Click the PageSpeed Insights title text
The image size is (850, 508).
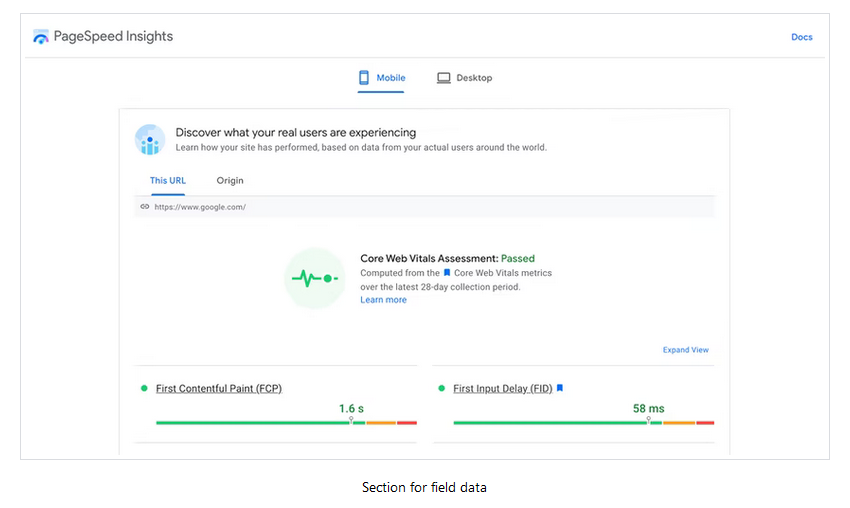click(x=113, y=36)
